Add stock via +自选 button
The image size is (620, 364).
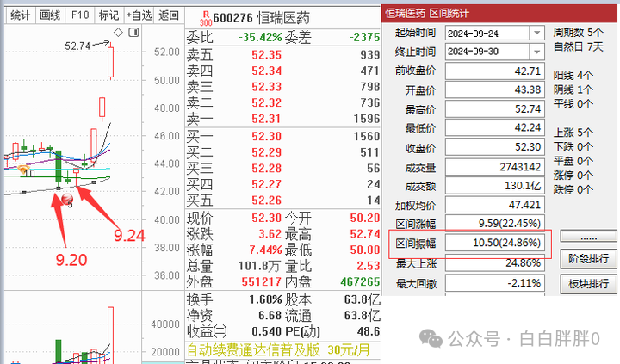(x=139, y=15)
